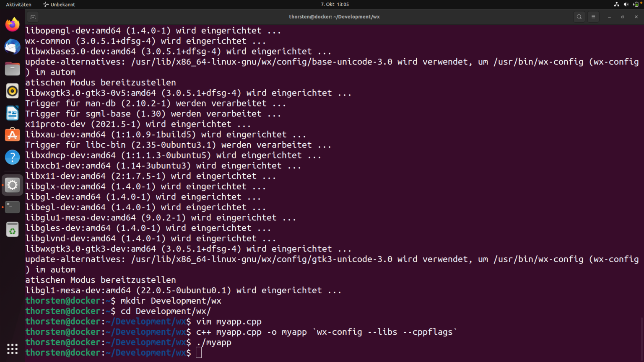Open the Files manager icon
The height and width of the screenshot is (362, 644).
[x=12, y=69]
